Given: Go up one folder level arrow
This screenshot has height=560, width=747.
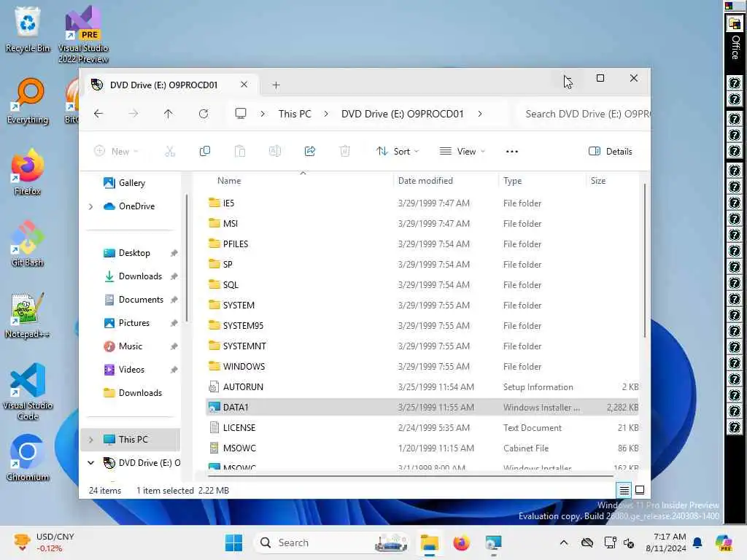Looking at the screenshot, I should pyautogui.click(x=169, y=114).
